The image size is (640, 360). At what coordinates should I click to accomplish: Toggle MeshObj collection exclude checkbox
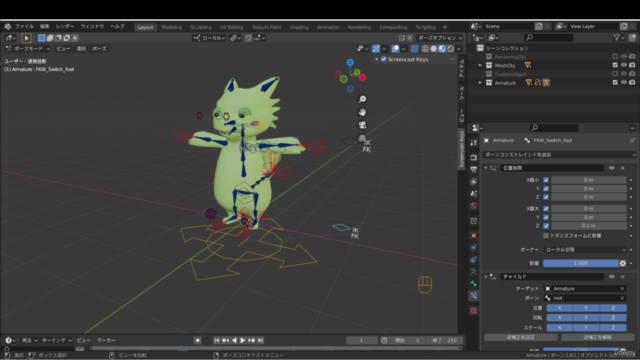(x=615, y=65)
